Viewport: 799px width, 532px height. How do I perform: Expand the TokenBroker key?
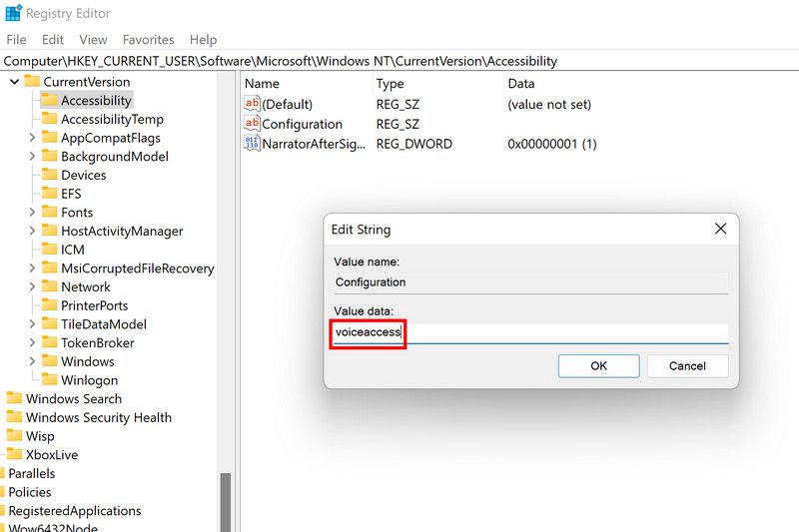(x=32, y=342)
